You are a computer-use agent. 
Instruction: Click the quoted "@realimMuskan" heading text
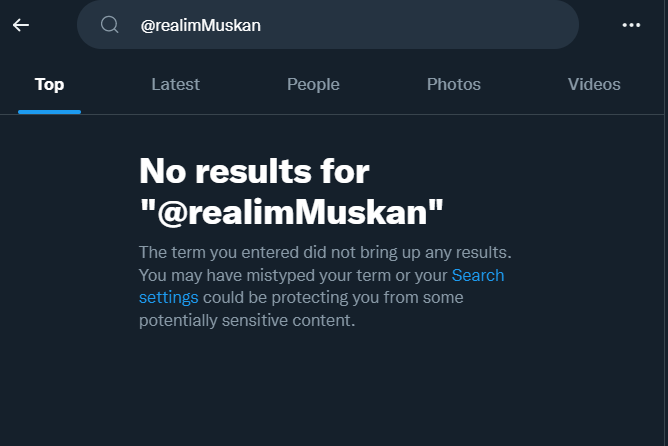pyautogui.click(x=291, y=212)
